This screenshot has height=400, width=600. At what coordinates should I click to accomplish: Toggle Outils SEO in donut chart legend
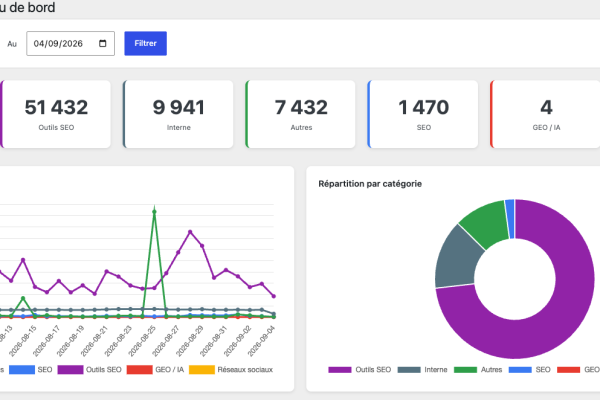(x=360, y=370)
